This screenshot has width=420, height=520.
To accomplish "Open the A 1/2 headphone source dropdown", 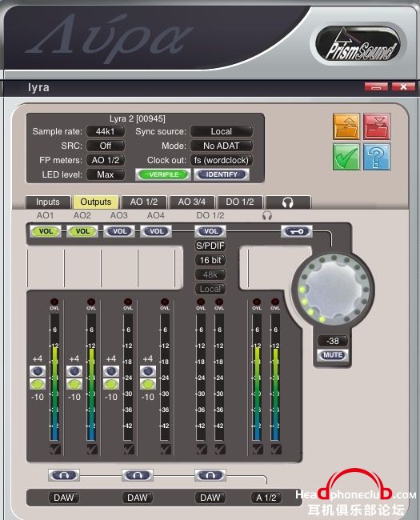I will click(x=266, y=498).
